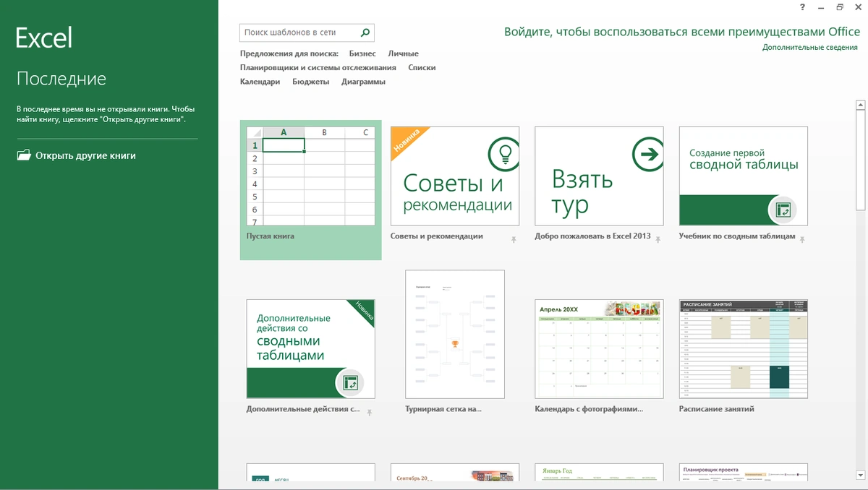Click 'Расписание занятий' caption text
The image size is (868, 490).
(717, 409)
